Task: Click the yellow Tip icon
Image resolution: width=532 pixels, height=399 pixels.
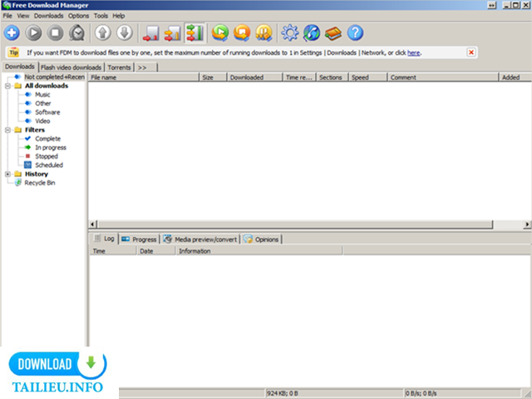Action: tap(13, 52)
